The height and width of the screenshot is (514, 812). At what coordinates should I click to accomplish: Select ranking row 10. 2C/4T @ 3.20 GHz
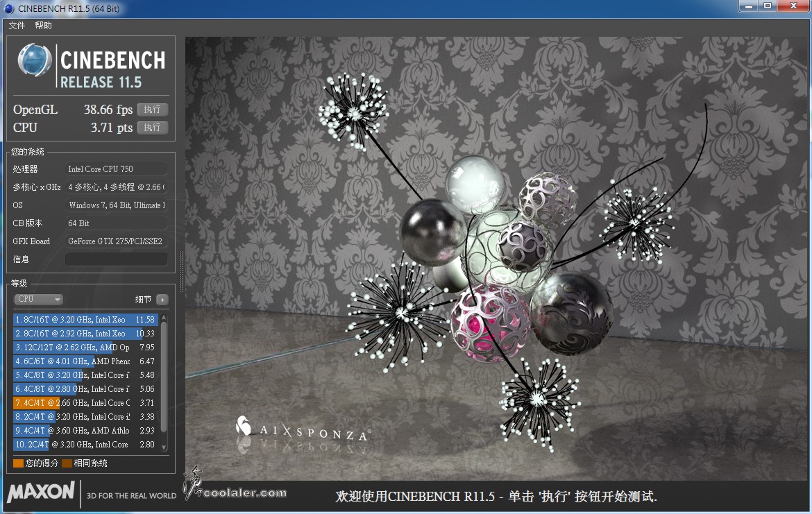click(85, 444)
